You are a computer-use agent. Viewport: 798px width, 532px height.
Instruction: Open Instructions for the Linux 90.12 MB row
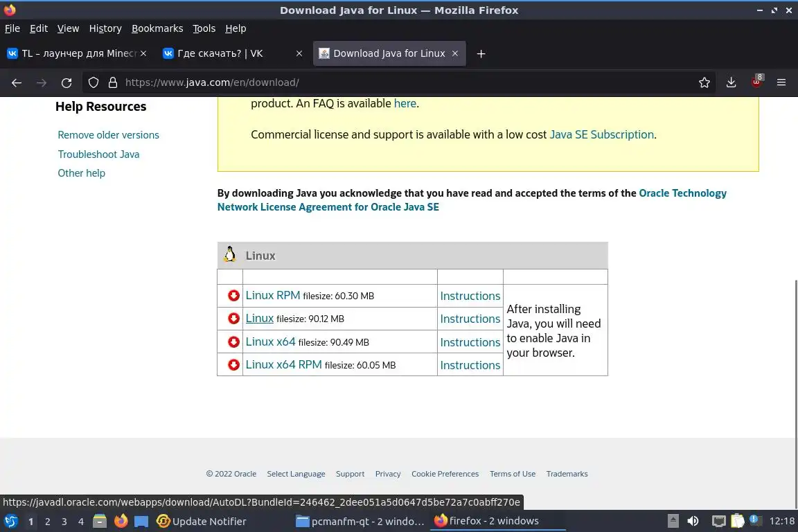(470, 319)
